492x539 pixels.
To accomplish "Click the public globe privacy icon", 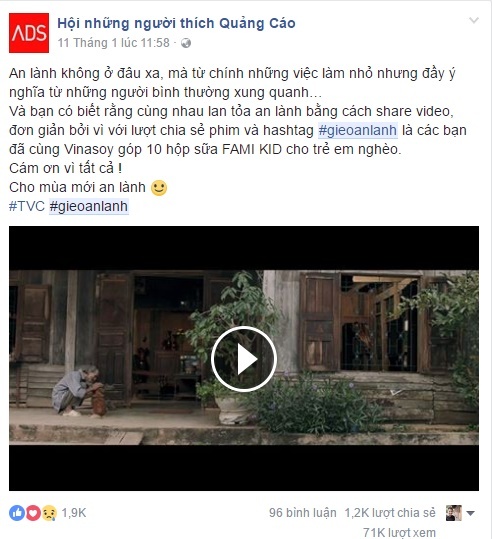I will (186, 43).
